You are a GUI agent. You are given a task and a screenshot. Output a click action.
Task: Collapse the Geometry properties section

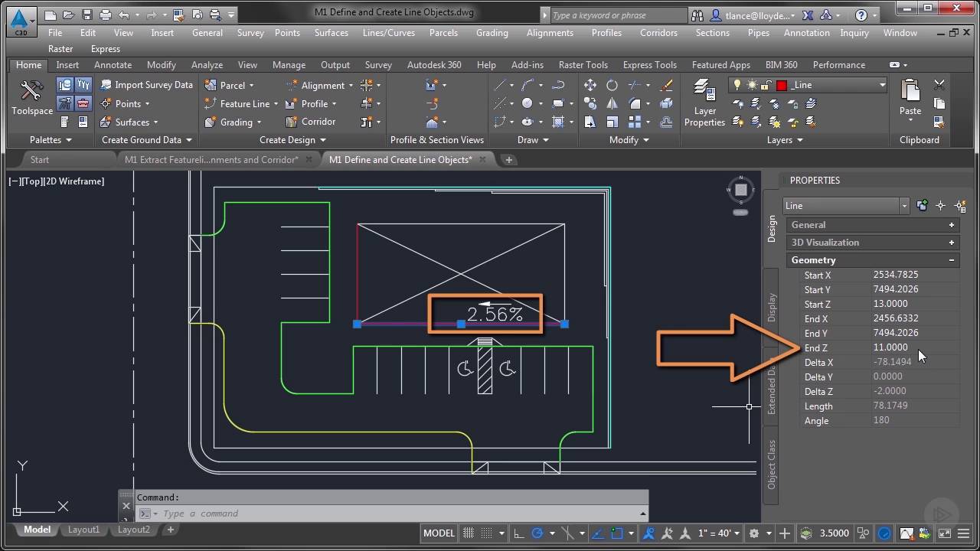click(952, 260)
